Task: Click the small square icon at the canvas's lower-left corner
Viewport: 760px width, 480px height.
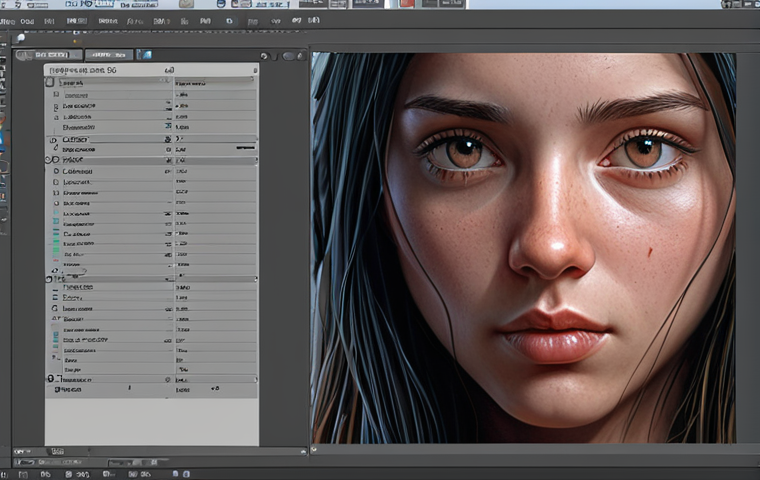Action: point(314,449)
